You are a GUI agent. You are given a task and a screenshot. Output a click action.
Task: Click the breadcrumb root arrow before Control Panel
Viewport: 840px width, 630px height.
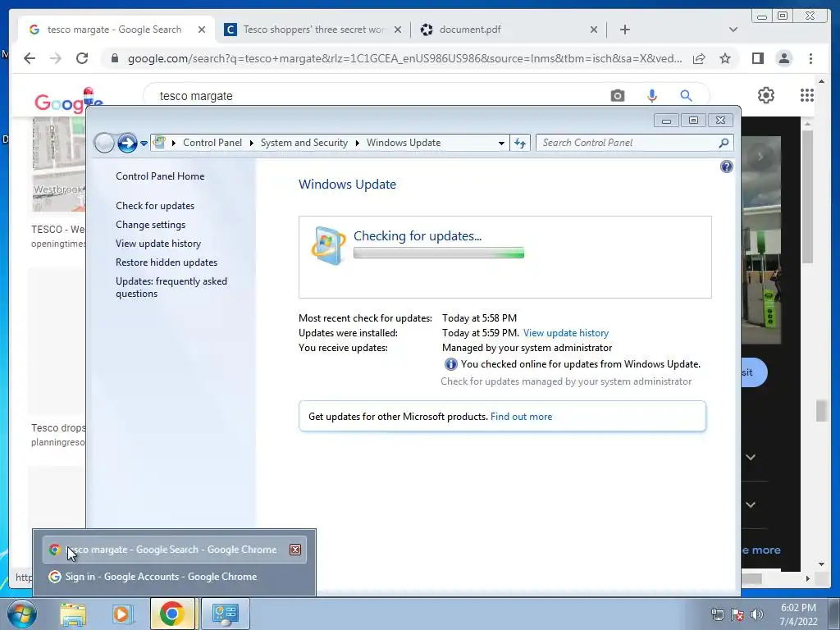point(174,143)
